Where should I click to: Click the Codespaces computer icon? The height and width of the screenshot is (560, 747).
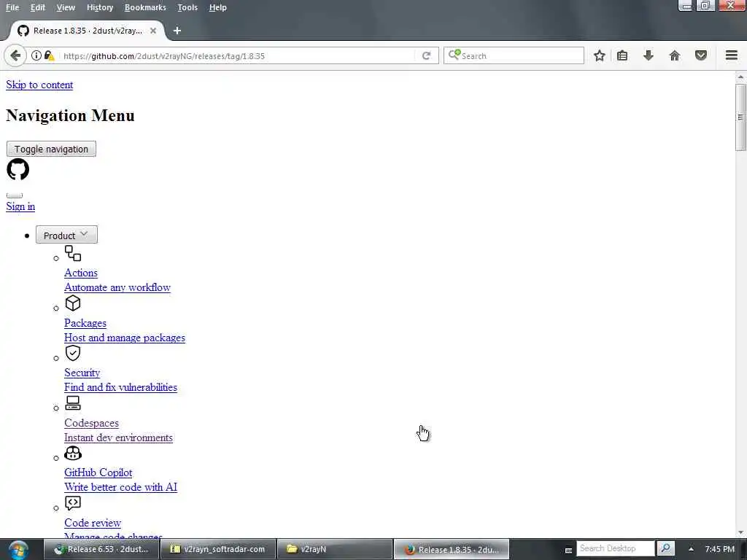73,403
